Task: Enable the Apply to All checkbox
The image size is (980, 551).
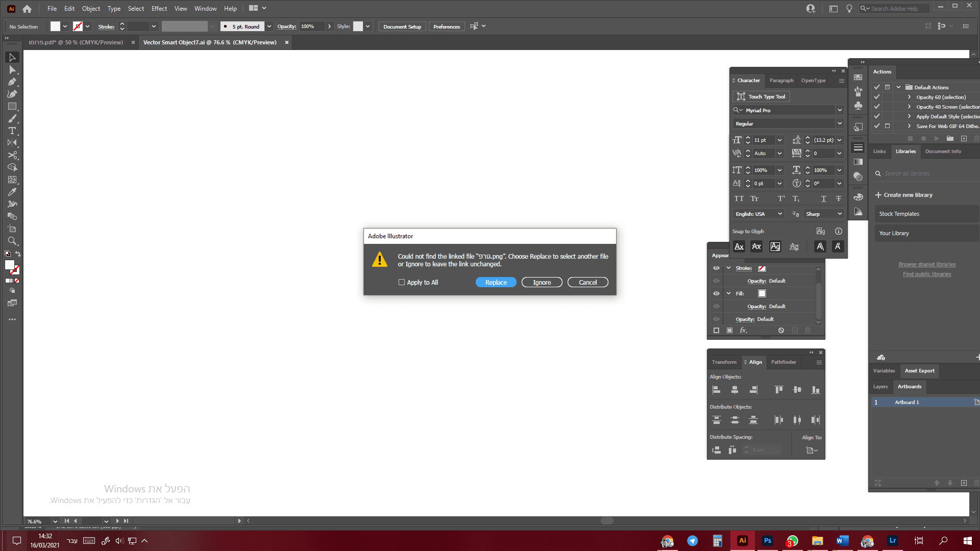Action: [402, 283]
